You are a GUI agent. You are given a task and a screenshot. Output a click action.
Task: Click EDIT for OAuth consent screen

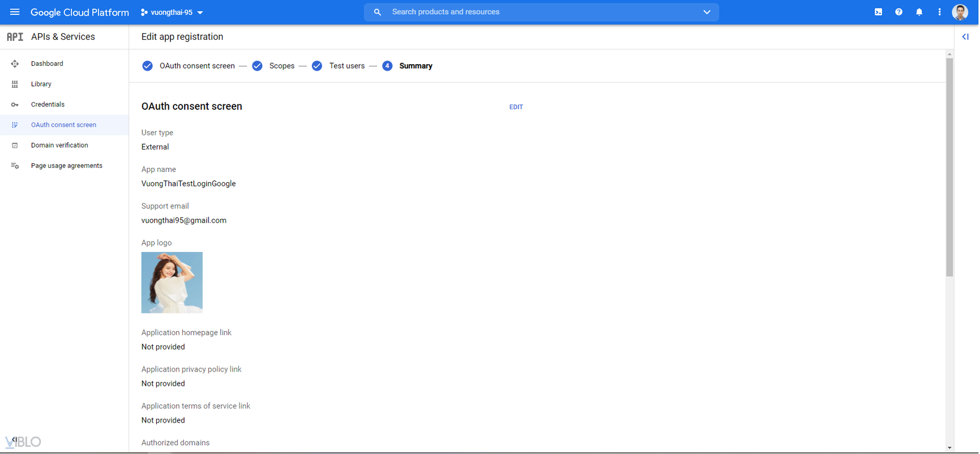(x=516, y=107)
